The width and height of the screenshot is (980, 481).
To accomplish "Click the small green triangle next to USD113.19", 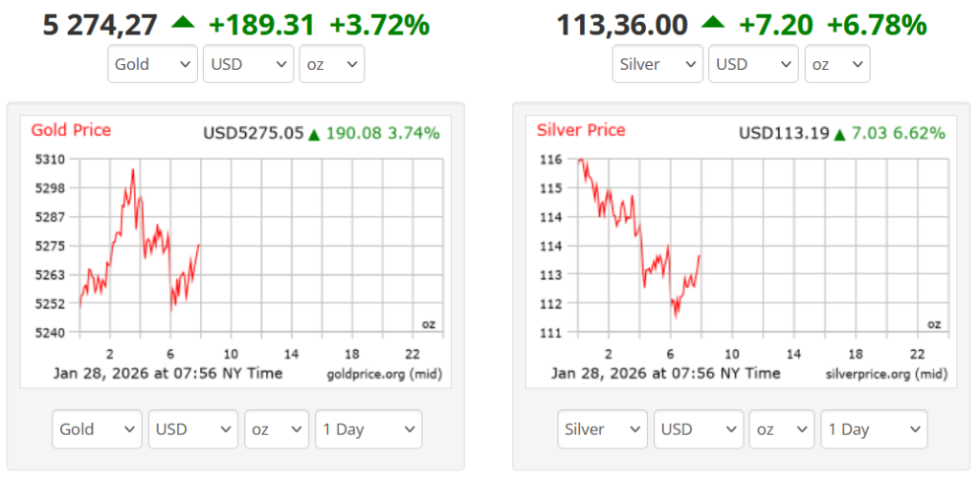I will pos(838,135).
